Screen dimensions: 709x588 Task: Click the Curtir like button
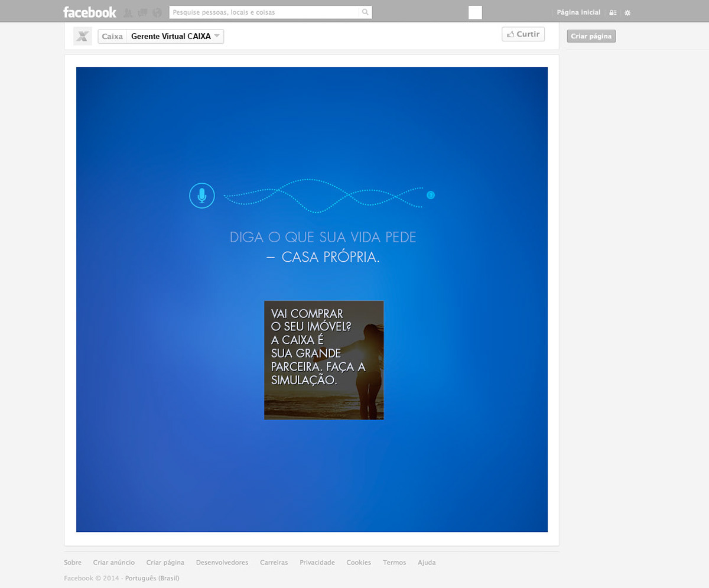point(523,34)
